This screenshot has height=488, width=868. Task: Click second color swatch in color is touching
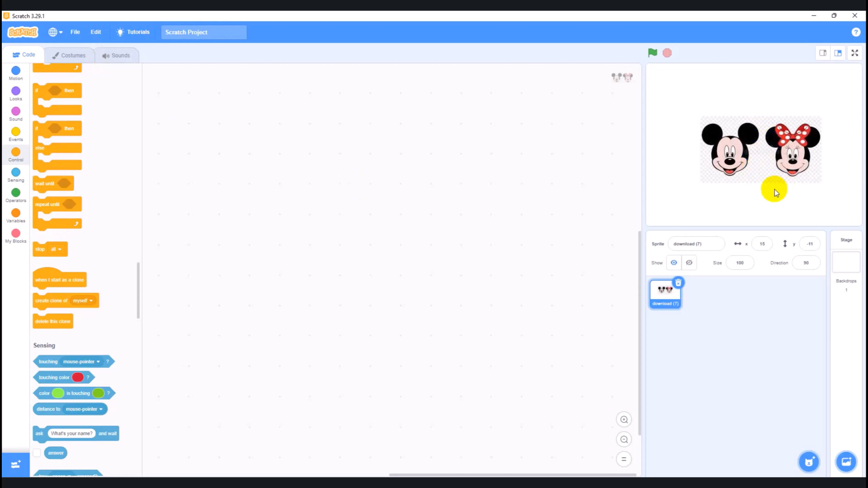pyautogui.click(x=98, y=393)
